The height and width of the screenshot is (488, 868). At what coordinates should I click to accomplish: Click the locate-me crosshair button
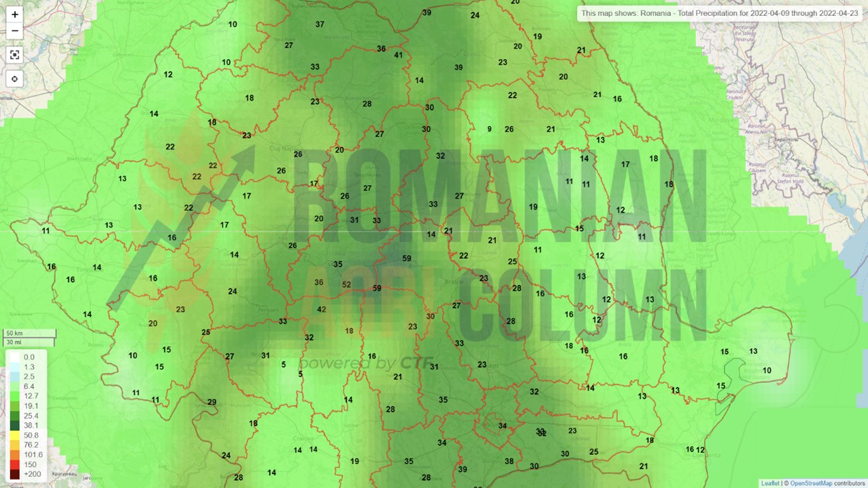tap(15, 79)
